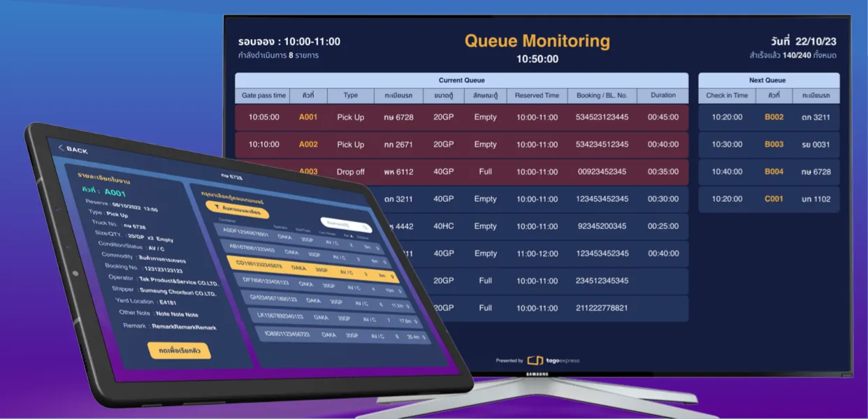Tap queue number A001 on the tablet
This screenshot has height=419, width=868.
[115, 193]
